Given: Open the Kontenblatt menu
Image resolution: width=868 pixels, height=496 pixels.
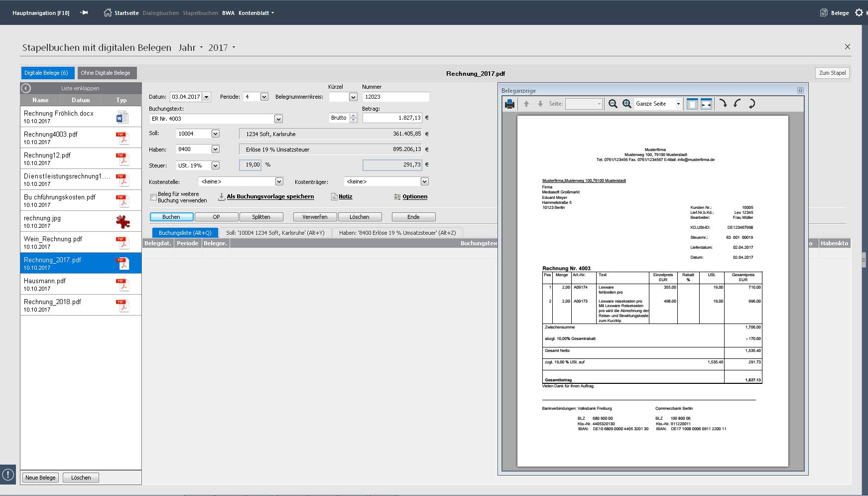Looking at the screenshot, I should 256,13.
